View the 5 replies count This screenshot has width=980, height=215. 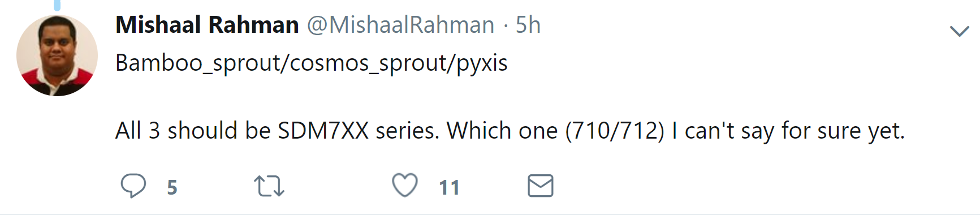tap(172, 187)
